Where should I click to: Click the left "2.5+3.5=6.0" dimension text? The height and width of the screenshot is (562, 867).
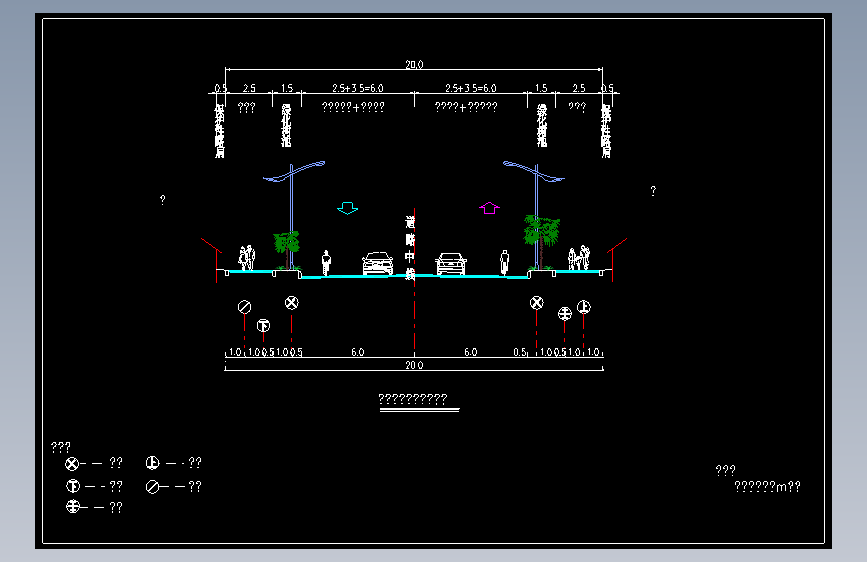(358, 88)
